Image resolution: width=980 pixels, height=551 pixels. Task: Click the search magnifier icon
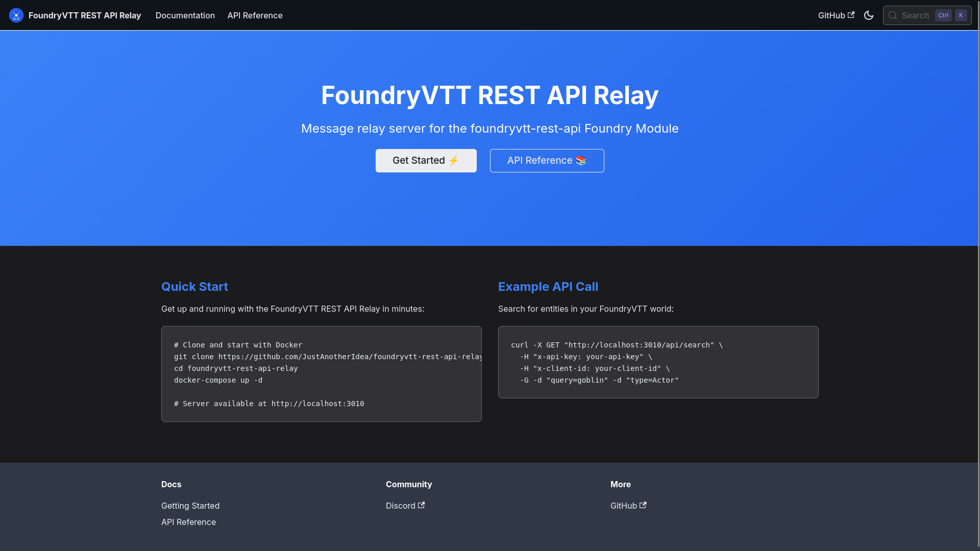(x=893, y=15)
